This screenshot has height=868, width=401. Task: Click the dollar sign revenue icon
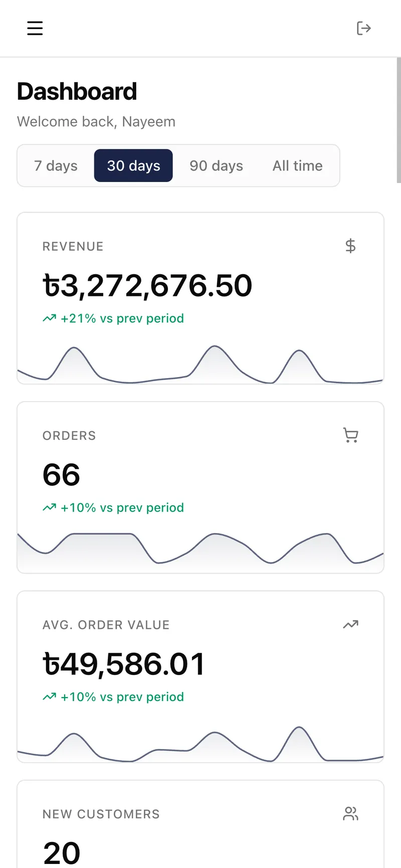(x=351, y=246)
